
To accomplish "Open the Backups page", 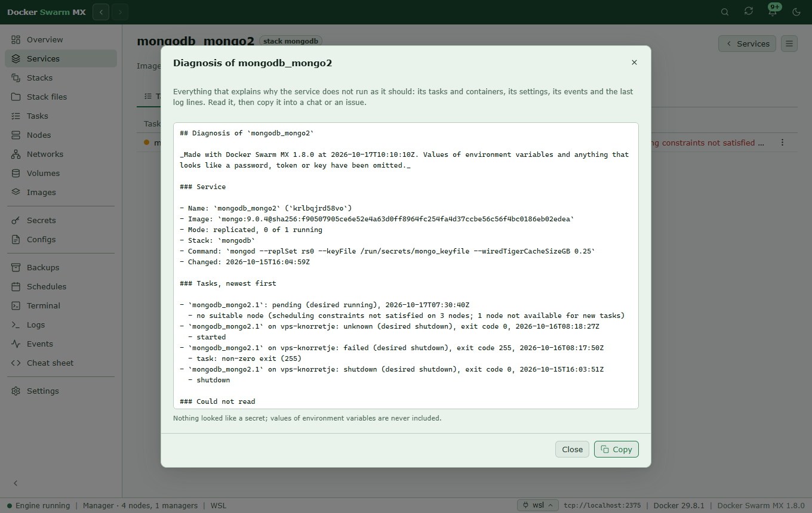I will 61,267.
